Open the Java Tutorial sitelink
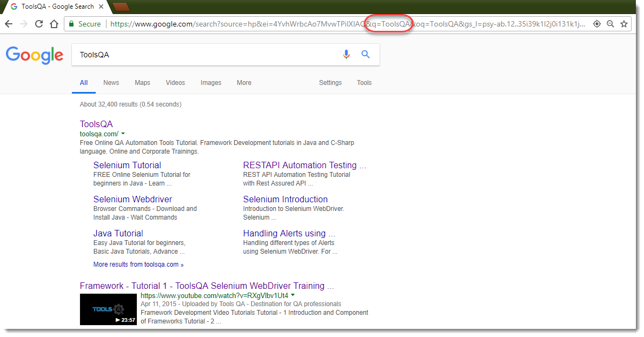 pos(118,234)
